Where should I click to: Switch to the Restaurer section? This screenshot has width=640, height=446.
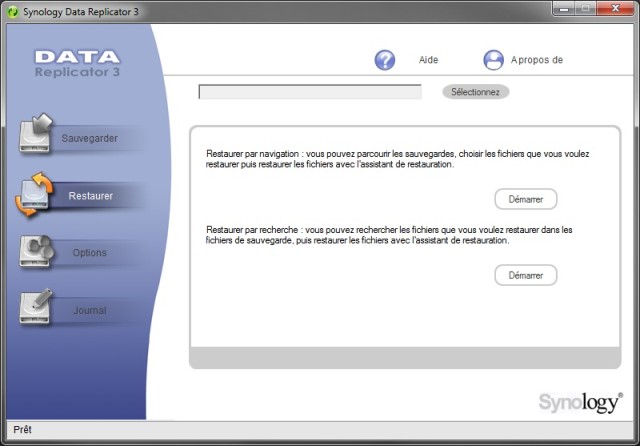pos(91,196)
